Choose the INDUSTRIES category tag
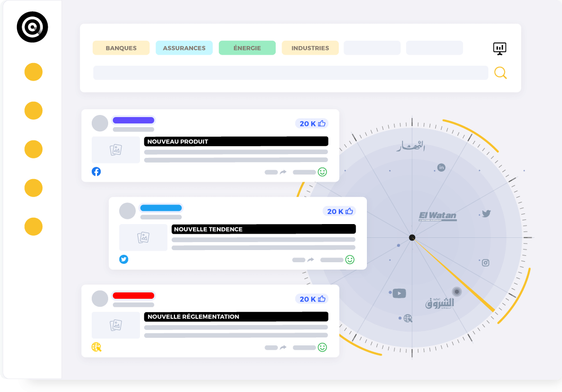Image resolution: width=562 pixels, height=392 pixels. point(310,48)
